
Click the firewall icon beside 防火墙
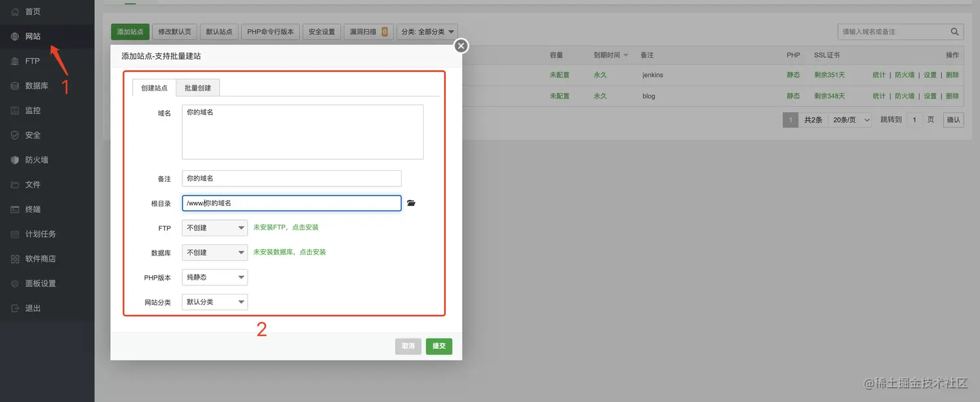pyautogui.click(x=14, y=160)
